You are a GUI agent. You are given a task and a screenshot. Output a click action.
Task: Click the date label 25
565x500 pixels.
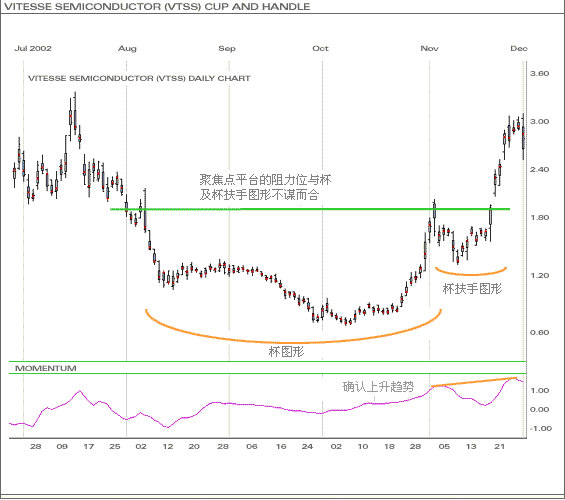(x=115, y=447)
